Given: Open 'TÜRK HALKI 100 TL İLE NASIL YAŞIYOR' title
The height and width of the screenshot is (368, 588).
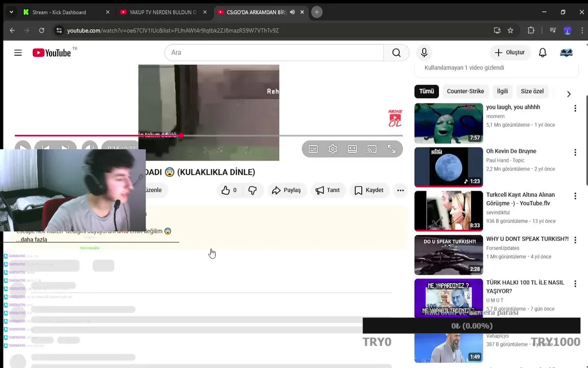Looking at the screenshot, I should [525, 287].
